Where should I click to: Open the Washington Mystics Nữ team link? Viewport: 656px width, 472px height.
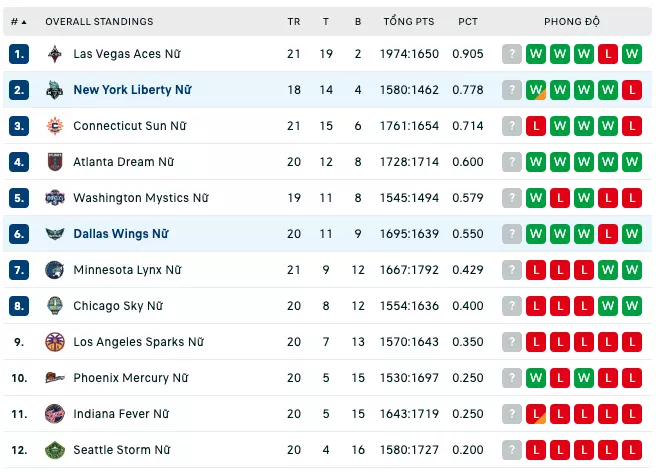141,198
